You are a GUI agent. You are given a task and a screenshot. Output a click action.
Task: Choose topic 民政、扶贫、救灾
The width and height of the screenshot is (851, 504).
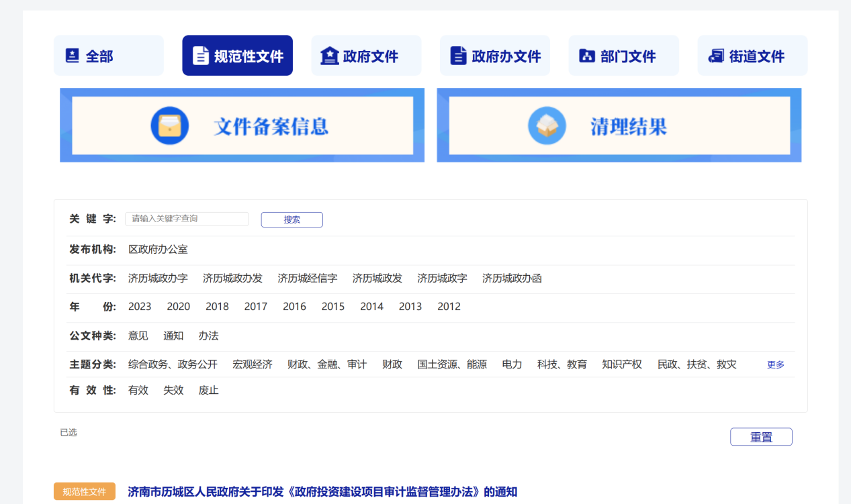[x=697, y=364]
